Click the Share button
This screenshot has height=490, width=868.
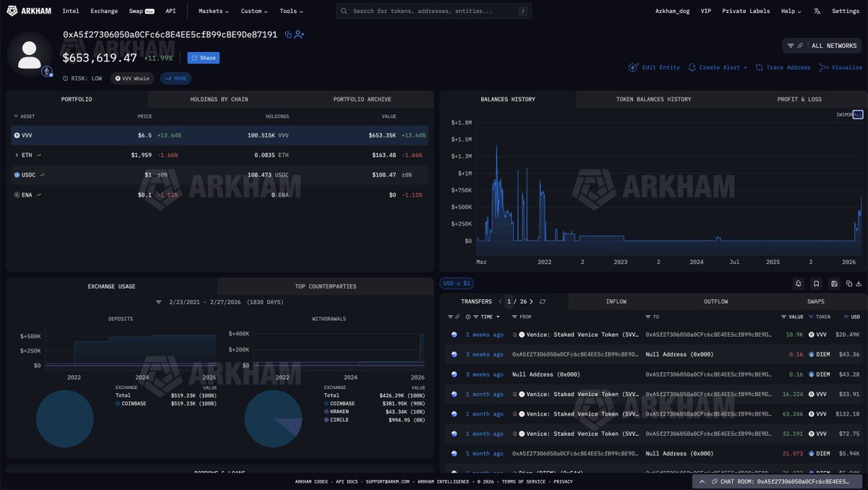pos(203,58)
